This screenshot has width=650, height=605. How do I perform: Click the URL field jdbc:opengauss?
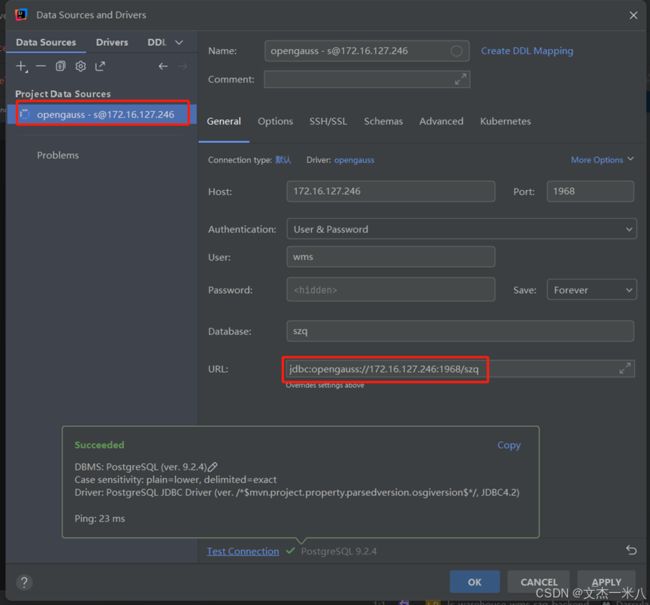(460, 369)
